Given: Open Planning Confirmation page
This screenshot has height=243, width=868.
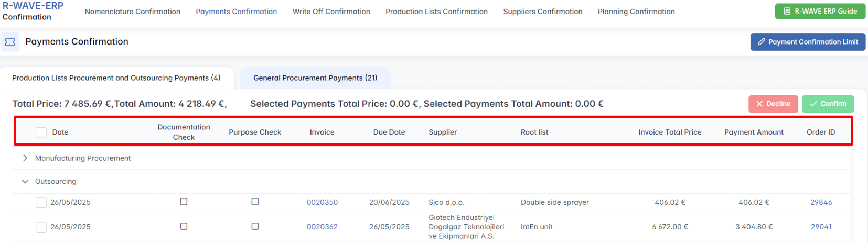Looking at the screenshot, I should (636, 12).
